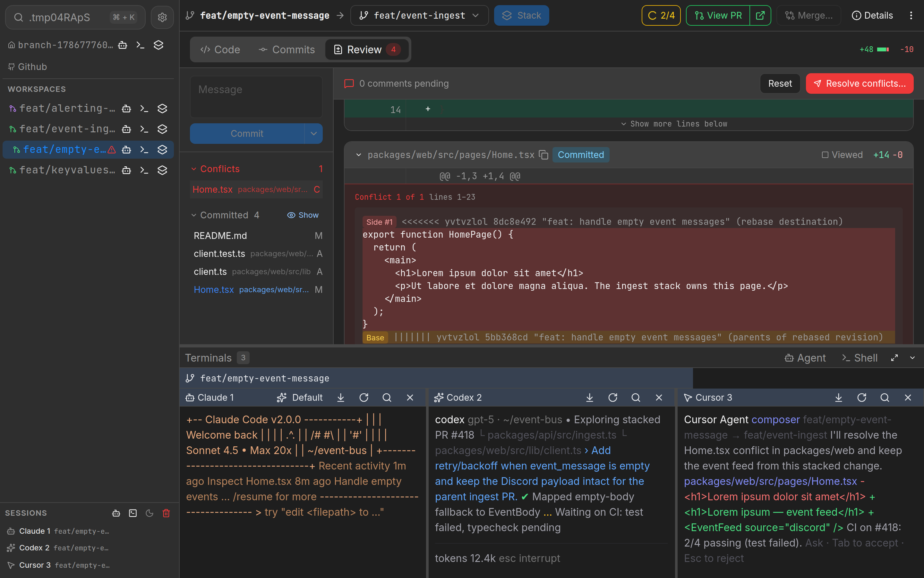Close the Claude 1 terminal
The width and height of the screenshot is (924, 578).
(x=410, y=398)
